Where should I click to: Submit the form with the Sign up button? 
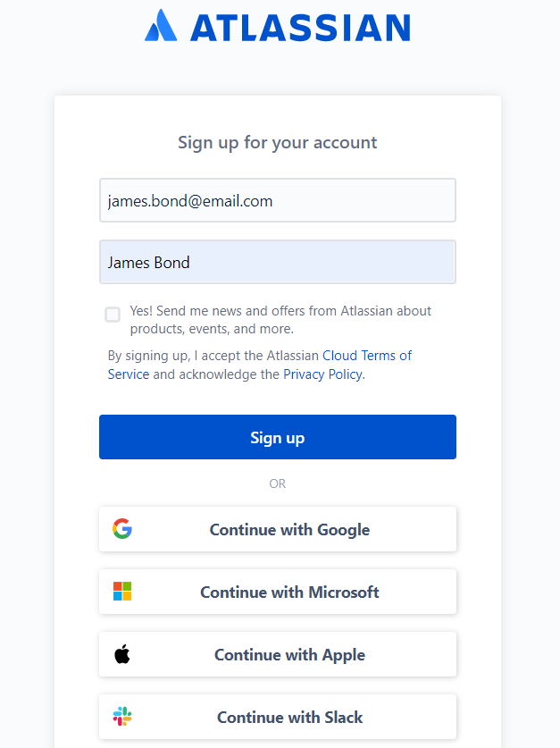pos(278,437)
